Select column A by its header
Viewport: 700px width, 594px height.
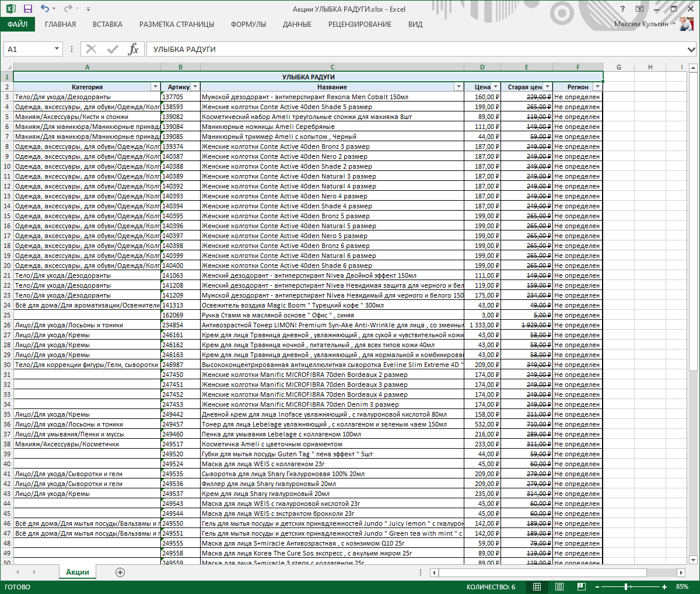[87, 67]
